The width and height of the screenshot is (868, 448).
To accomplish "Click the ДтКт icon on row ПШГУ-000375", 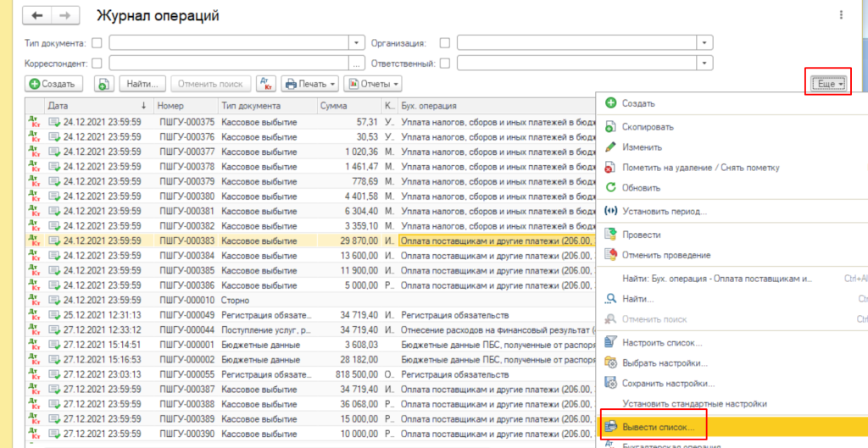I will 34,122.
